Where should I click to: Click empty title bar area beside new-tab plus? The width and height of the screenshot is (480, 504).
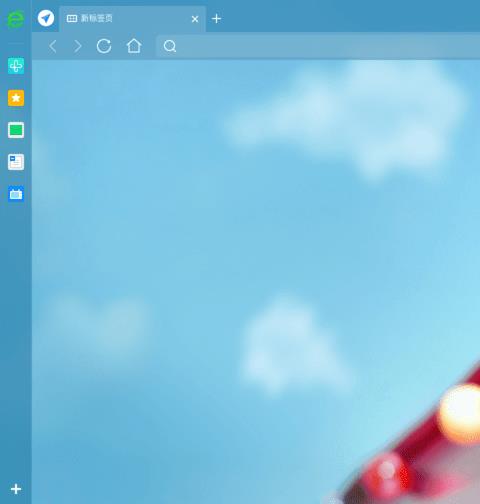tap(350, 17)
